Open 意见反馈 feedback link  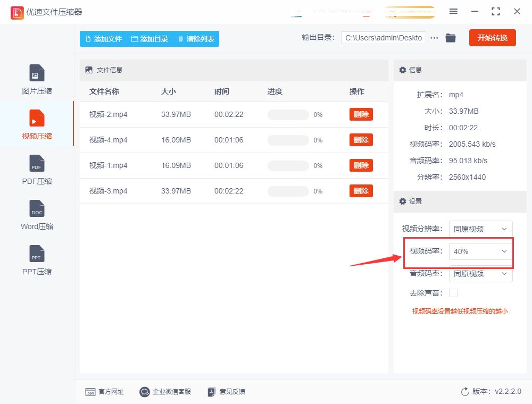226,392
